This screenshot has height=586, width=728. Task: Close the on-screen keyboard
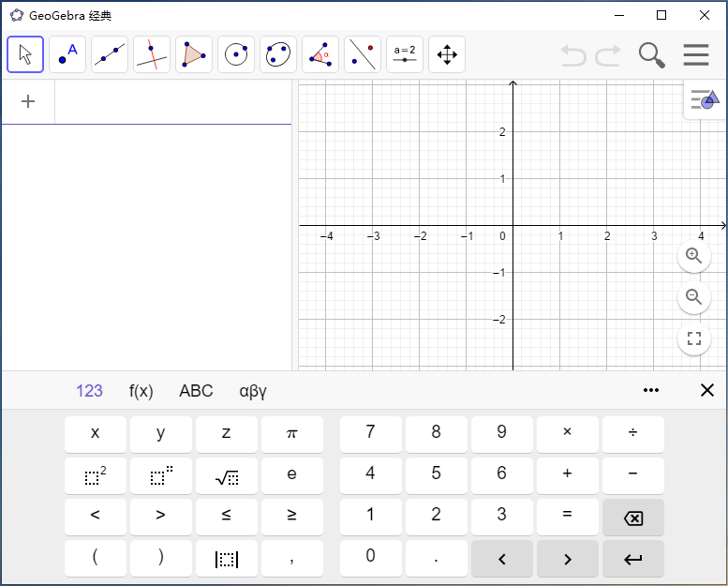tap(707, 390)
